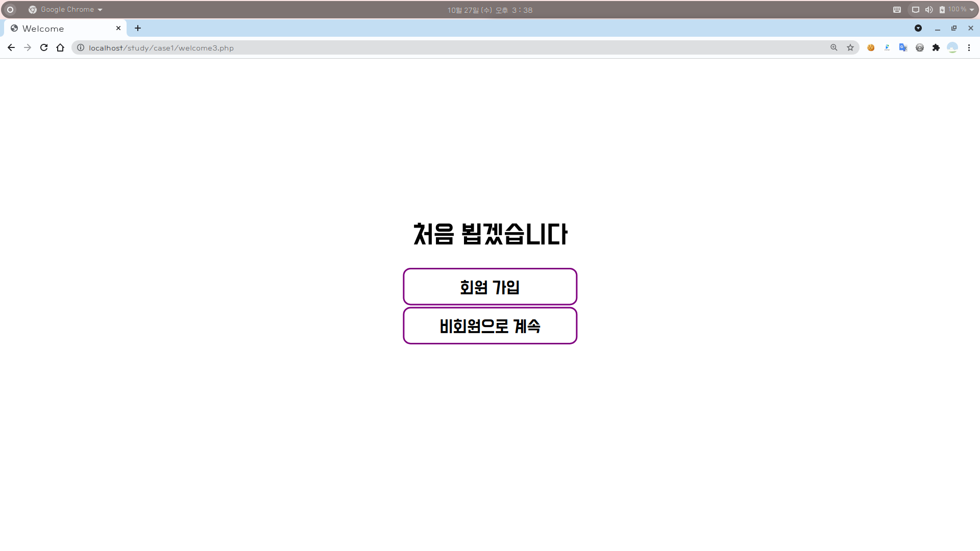Go to the browser home page

pos(60,47)
